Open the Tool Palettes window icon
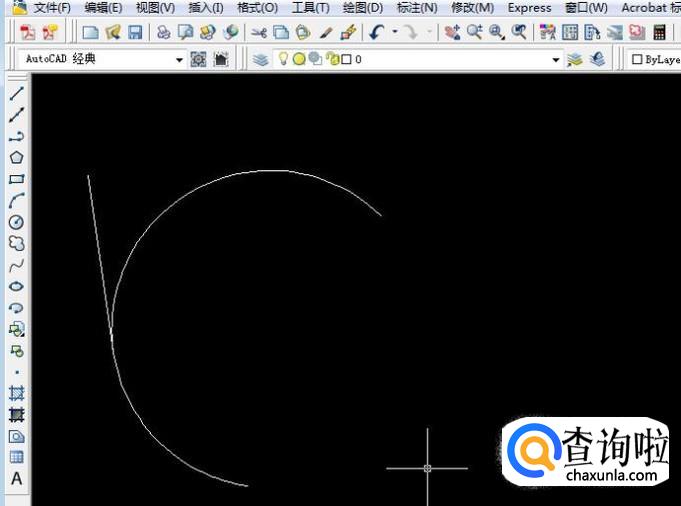681x506 pixels. (592, 32)
